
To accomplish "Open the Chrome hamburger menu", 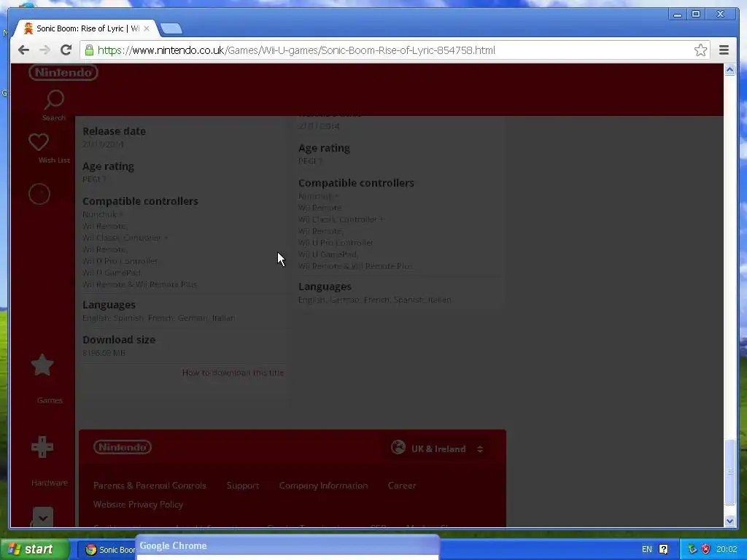I will tap(724, 50).
